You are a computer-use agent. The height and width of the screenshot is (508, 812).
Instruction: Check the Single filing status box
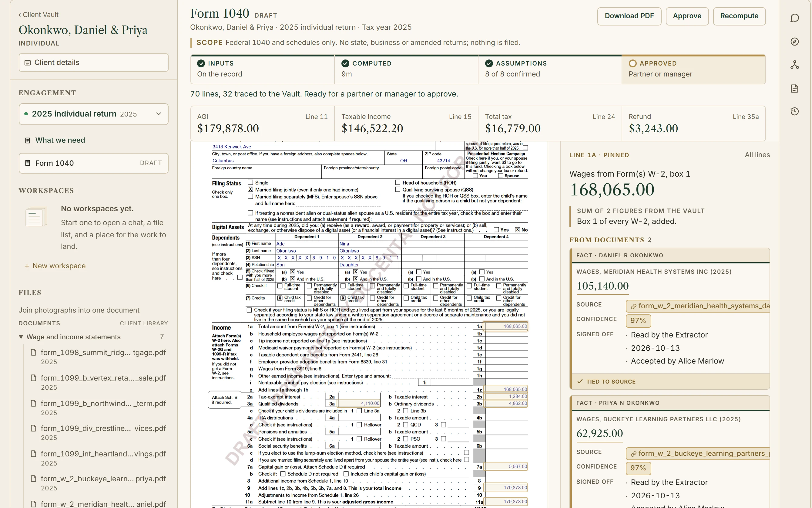click(250, 182)
